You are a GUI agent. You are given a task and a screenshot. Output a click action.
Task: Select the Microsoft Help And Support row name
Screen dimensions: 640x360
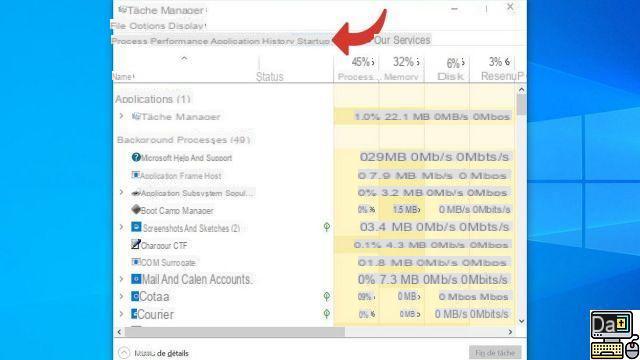coord(187,158)
